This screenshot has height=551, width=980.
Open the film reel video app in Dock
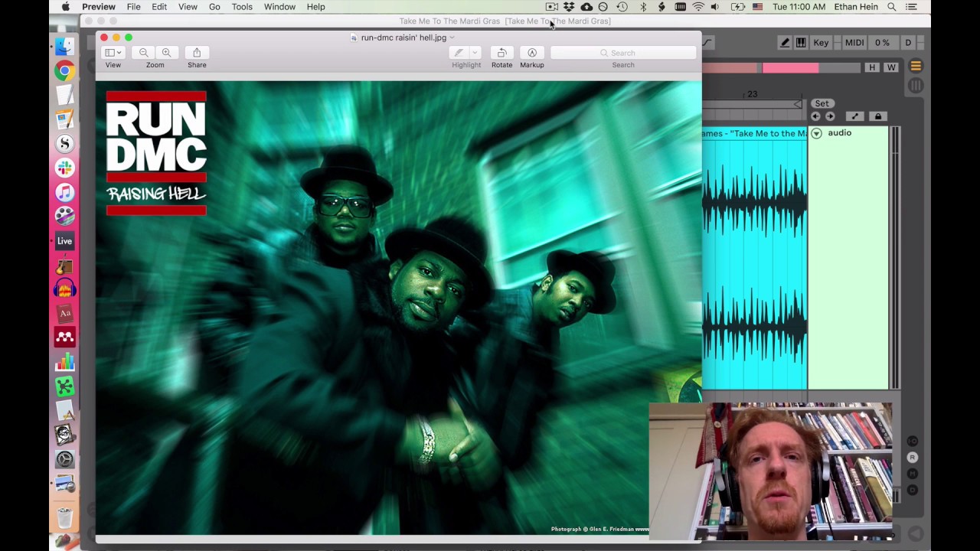coord(65,217)
